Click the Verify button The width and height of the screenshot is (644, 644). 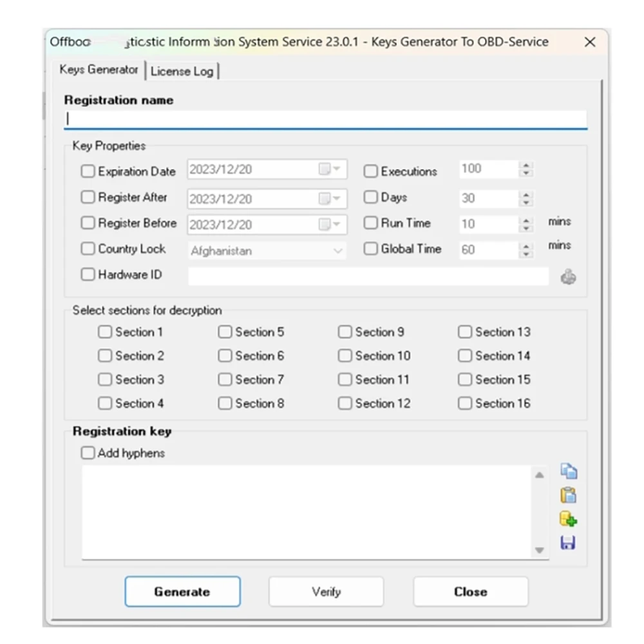(326, 591)
